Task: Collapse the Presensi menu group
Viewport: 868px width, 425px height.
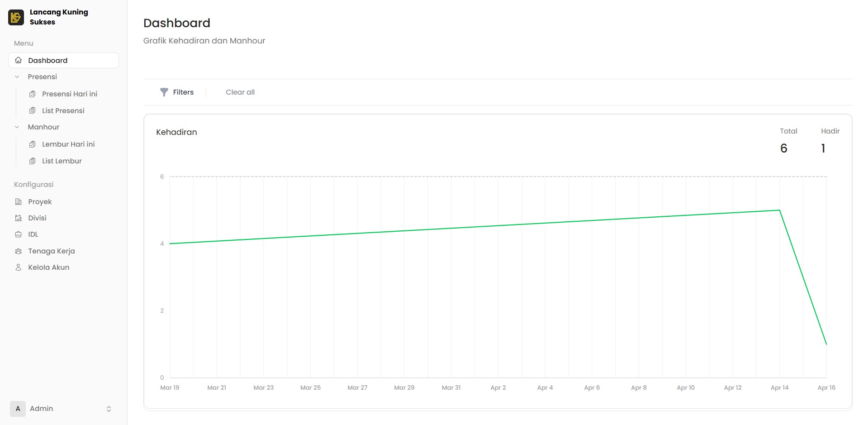Action: pos(17,77)
